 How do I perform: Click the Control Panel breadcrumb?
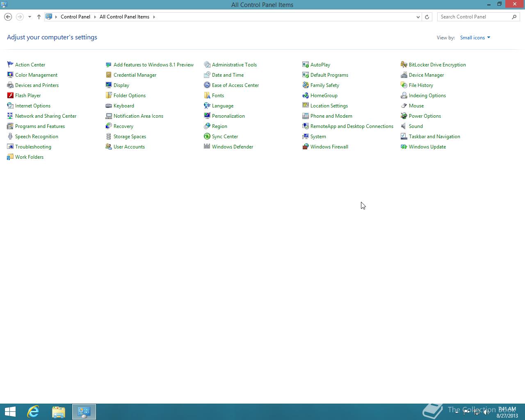tap(75, 17)
